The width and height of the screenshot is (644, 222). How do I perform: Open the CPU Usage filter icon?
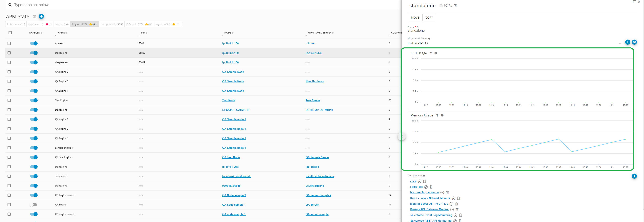[x=431, y=53]
